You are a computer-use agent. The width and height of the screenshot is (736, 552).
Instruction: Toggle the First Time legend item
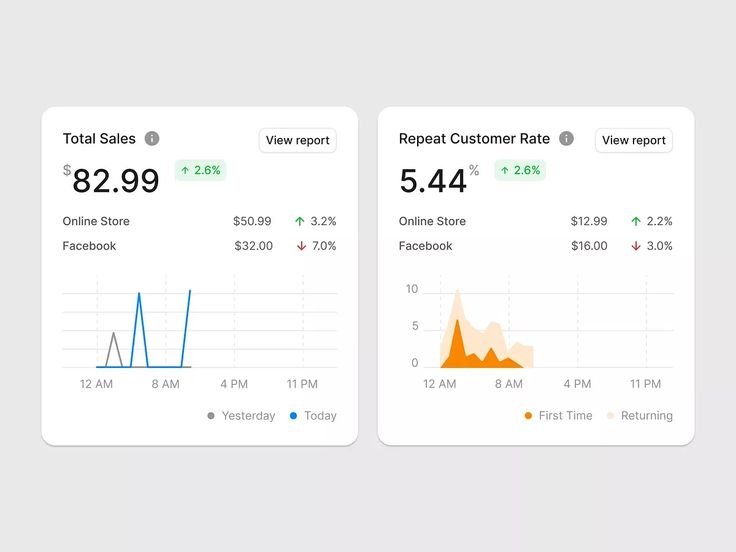pos(558,416)
